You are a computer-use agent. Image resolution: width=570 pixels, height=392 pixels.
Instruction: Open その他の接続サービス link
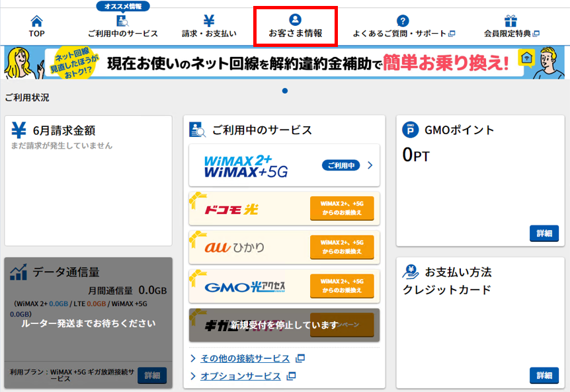point(245,358)
